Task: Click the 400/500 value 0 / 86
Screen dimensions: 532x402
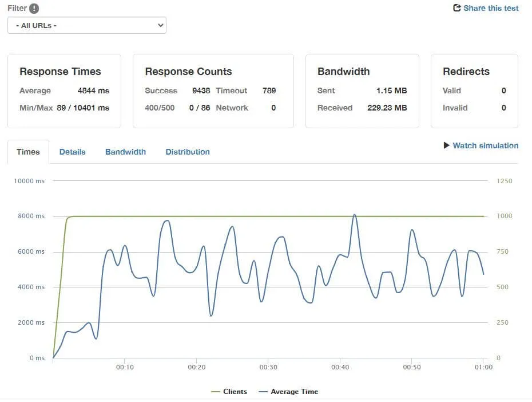Action: (200, 108)
